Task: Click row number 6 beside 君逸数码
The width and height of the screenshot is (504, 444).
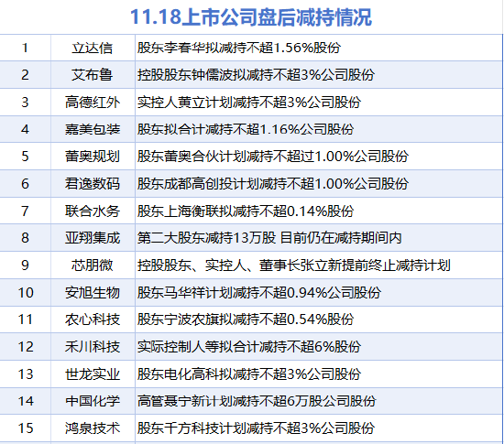Action: coord(25,184)
